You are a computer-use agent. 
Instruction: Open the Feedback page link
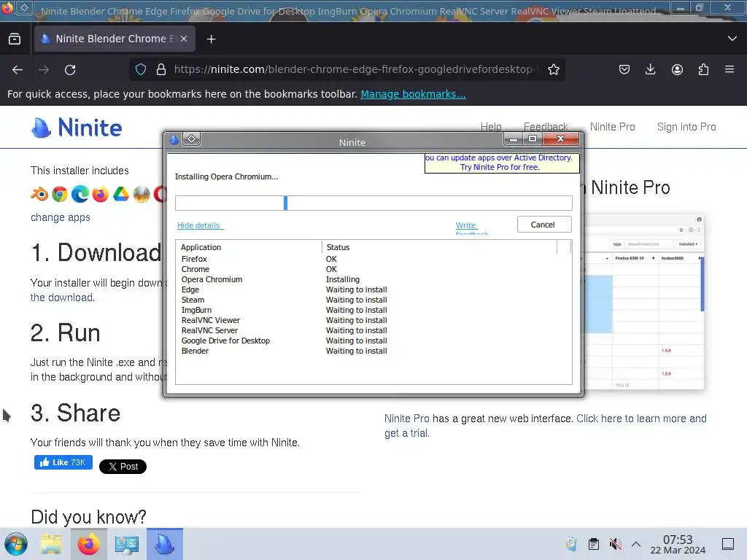tap(546, 127)
